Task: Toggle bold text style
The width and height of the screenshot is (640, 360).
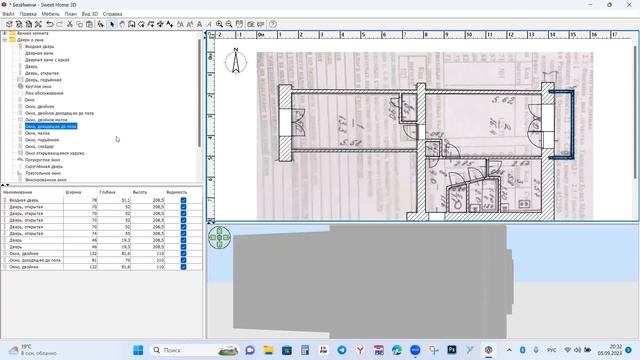Action: 200,24
